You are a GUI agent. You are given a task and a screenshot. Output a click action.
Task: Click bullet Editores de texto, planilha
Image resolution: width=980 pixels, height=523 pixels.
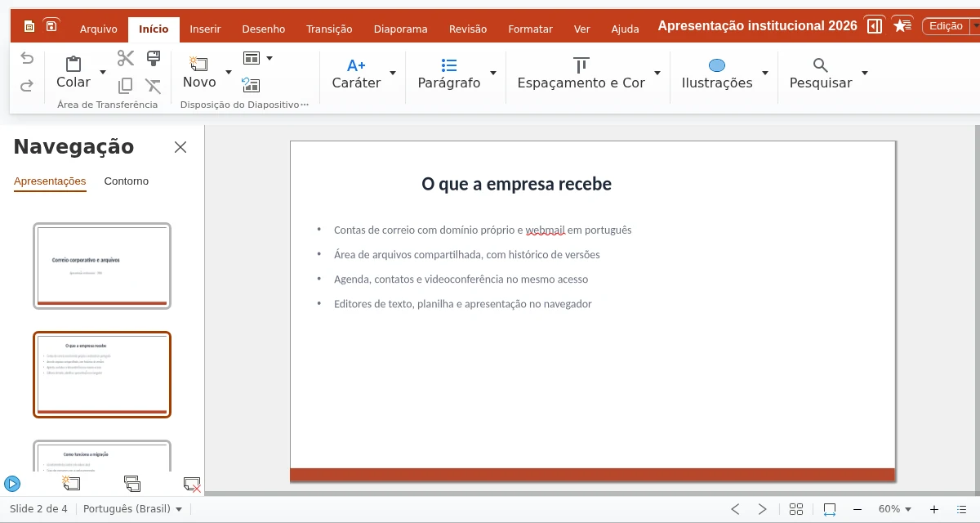point(463,304)
